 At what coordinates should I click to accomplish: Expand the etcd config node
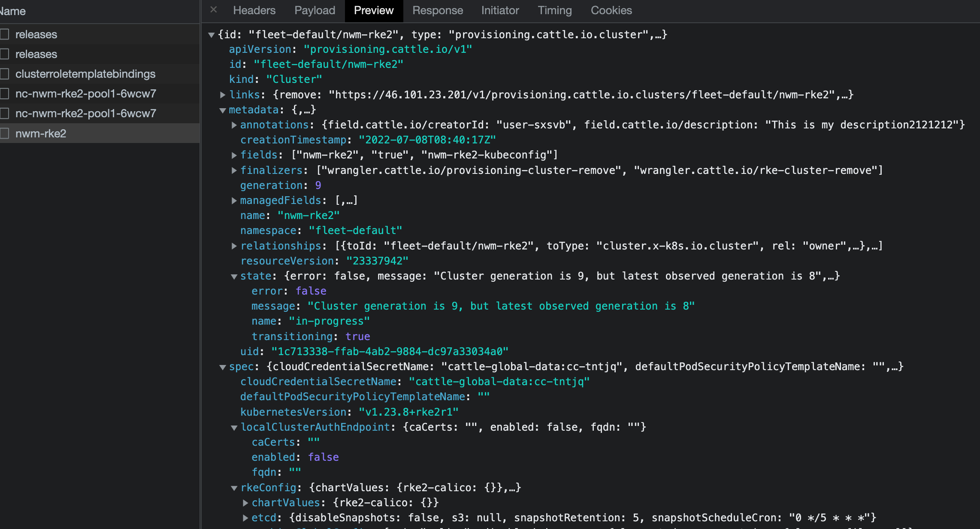coord(245,517)
